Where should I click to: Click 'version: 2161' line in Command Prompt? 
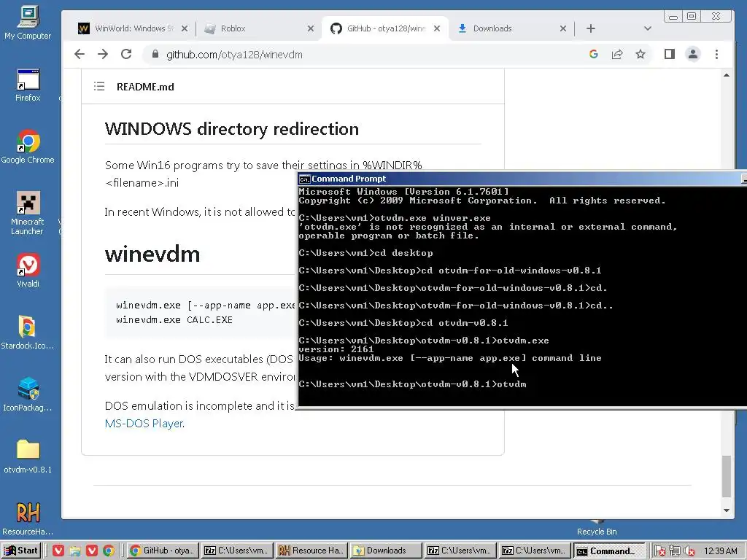point(336,349)
